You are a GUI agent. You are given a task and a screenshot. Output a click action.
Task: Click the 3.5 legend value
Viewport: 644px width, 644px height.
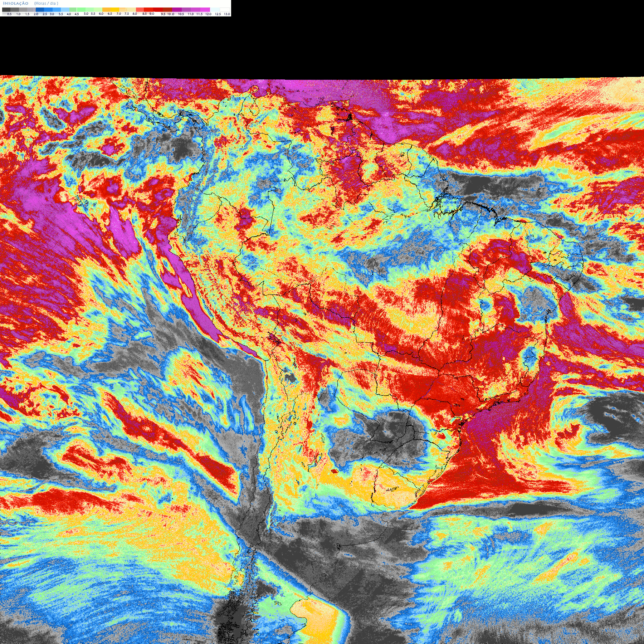pyautogui.click(x=61, y=14)
